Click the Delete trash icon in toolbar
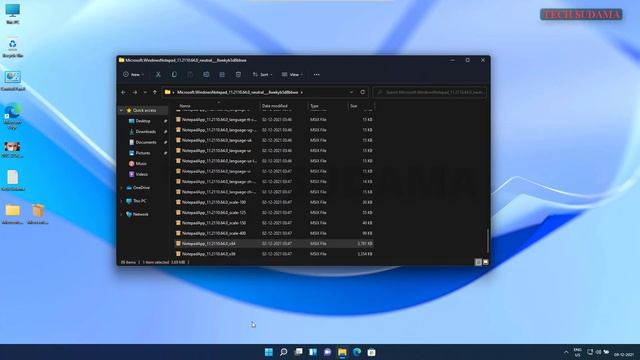Viewport: 640px width, 360px height. [238, 75]
